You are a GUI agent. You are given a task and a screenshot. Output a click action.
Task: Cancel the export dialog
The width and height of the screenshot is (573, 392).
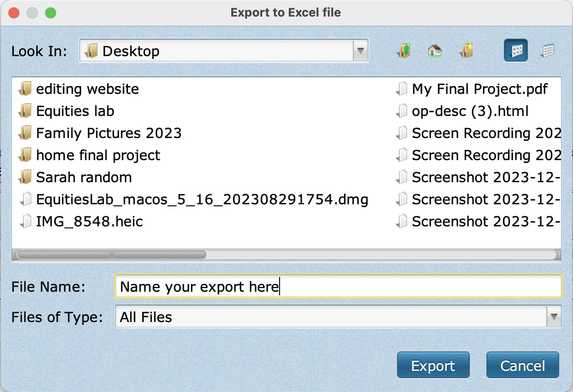point(522,366)
